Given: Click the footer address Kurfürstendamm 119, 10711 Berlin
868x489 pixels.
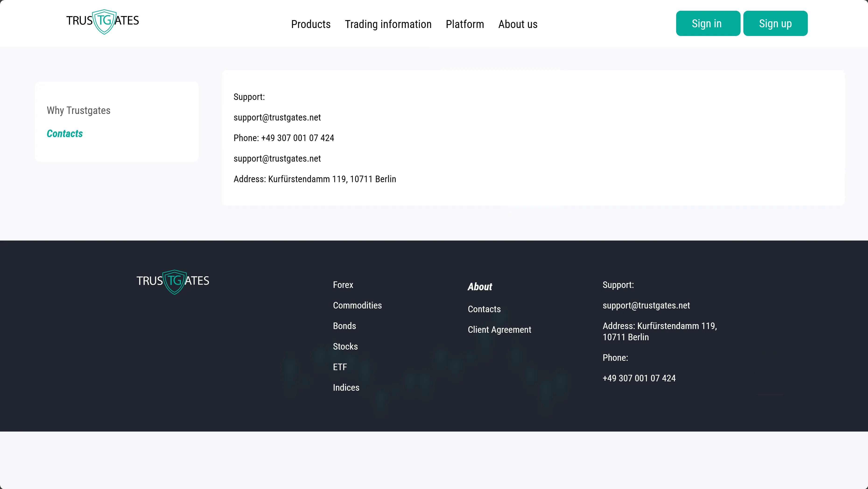Looking at the screenshot, I should [660, 332].
